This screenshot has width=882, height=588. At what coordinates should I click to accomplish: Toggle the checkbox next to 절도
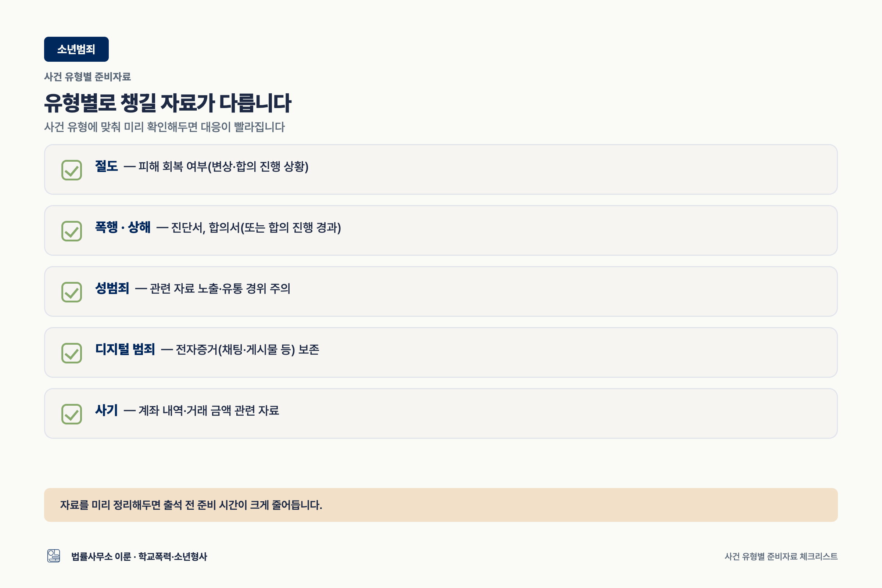(72, 170)
